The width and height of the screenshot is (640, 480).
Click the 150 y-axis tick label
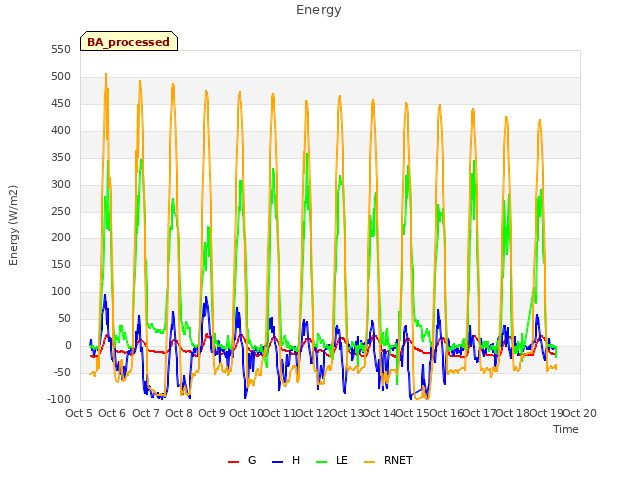(61, 264)
